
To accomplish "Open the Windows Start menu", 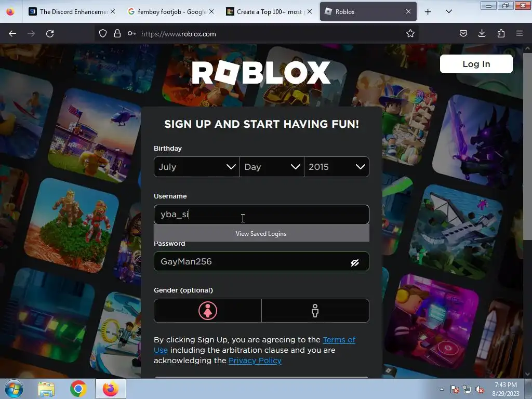I will click(x=14, y=389).
